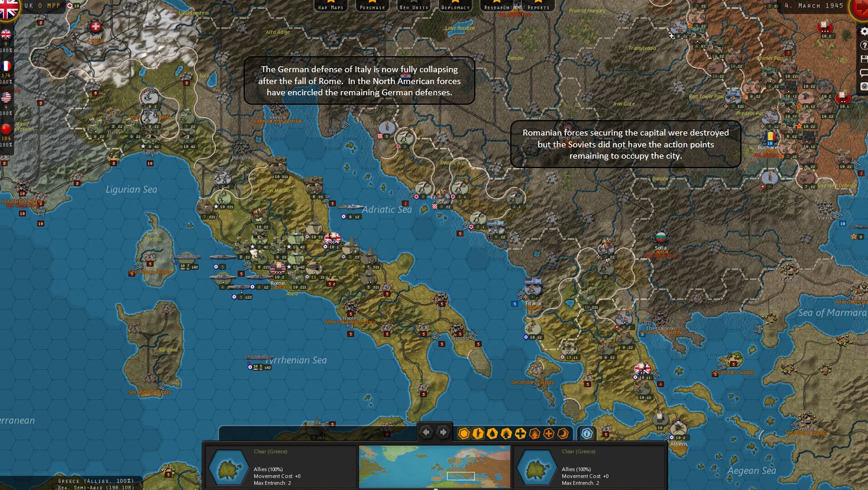This screenshot has height=490, width=868.
Task: Click the red Soviet HQ unit near the date
Action: click(x=825, y=27)
